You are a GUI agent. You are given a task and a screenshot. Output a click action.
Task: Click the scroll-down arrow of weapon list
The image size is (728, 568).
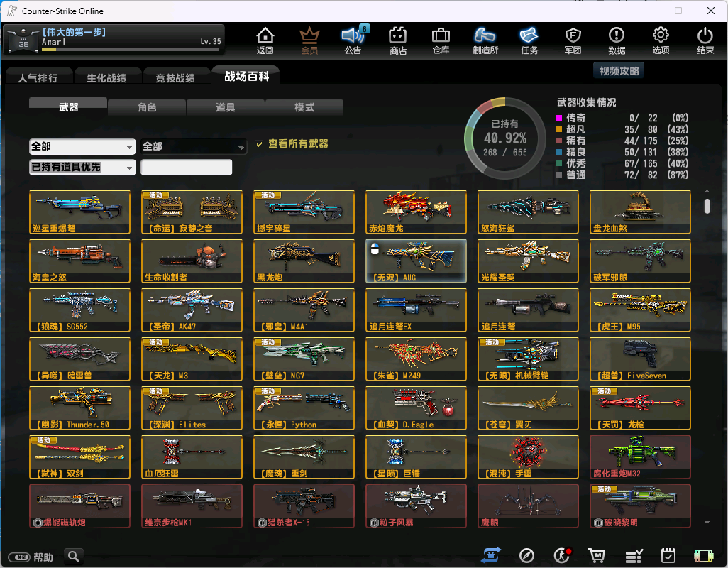pos(707,523)
